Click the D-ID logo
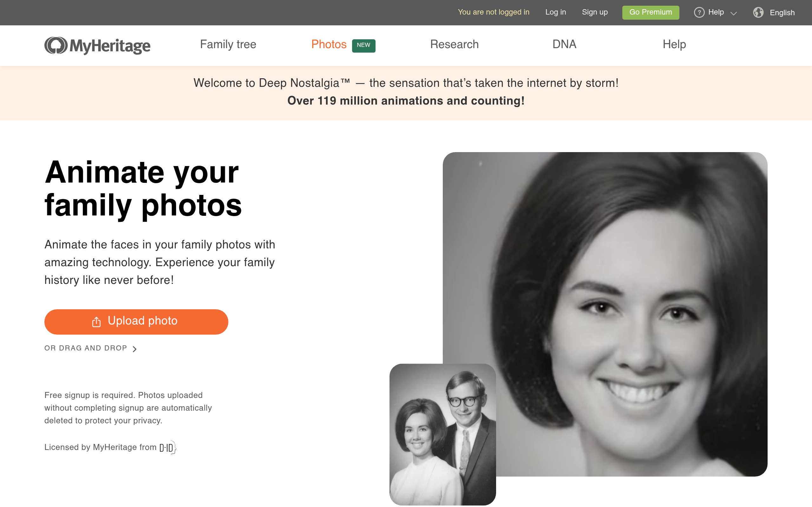 click(x=167, y=447)
